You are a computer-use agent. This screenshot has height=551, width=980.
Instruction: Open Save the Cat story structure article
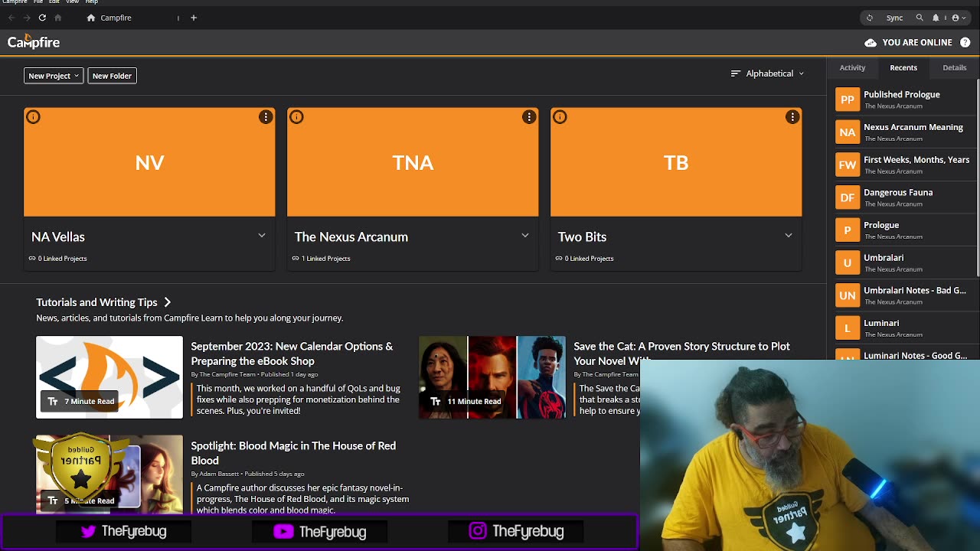point(681,354)
